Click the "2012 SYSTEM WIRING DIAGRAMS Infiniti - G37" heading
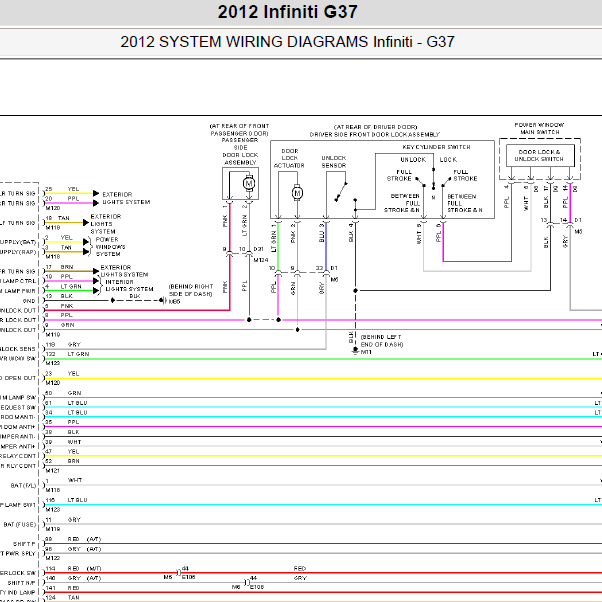 (288, 41)
